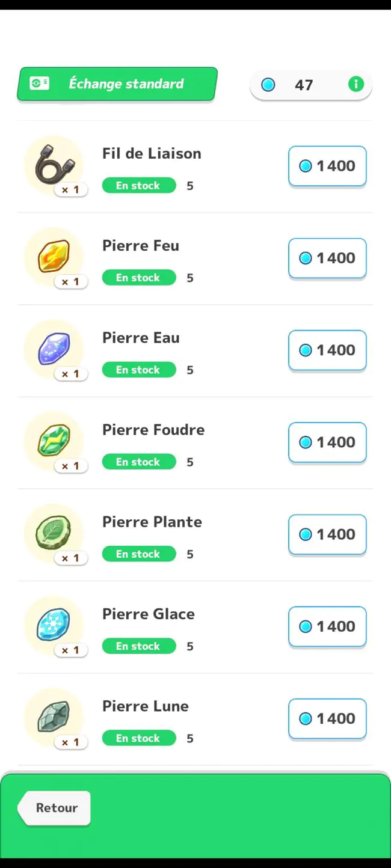The height and width of the screenshot is (868, 391).
Task: Purchase Pierre Feu with 1400 button
Action: pyautogui.click(x=327, y=258)
